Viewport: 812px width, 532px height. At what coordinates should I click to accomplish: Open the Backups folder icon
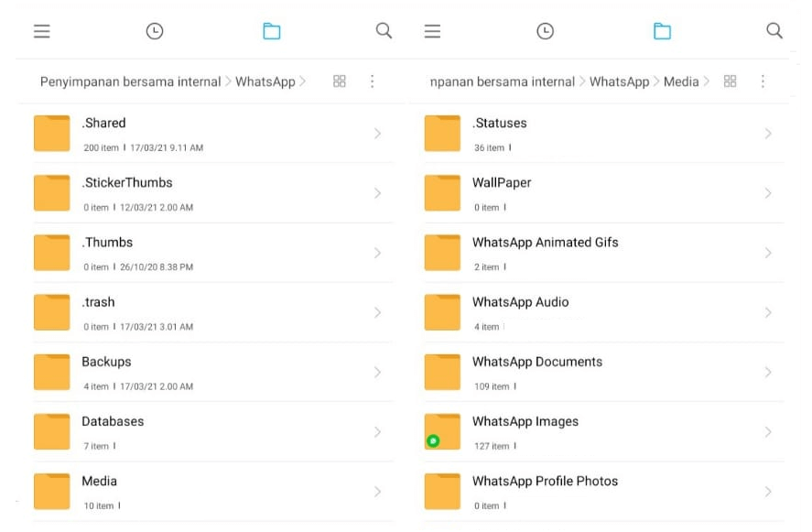click(52, 372)
